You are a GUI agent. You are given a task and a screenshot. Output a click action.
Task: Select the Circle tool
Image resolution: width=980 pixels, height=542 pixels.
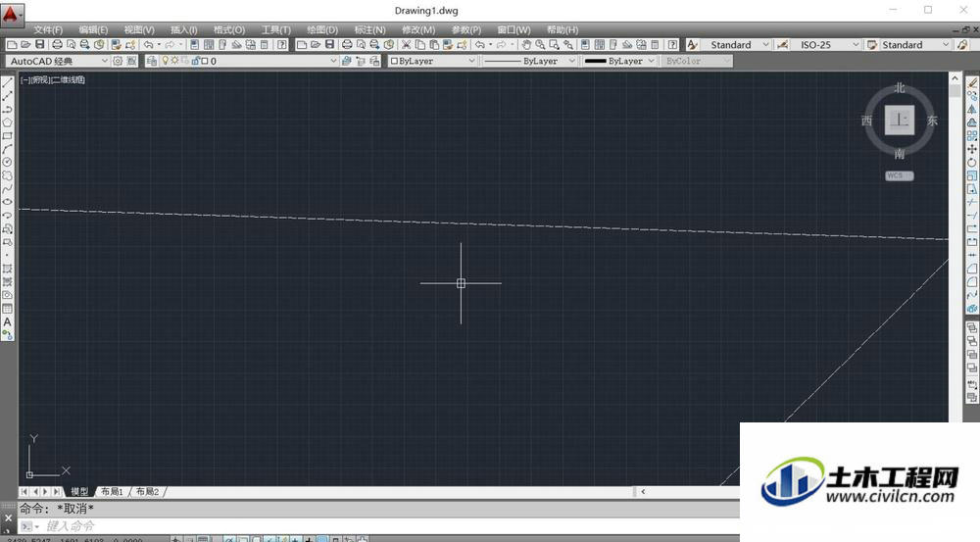click(8, 162)
